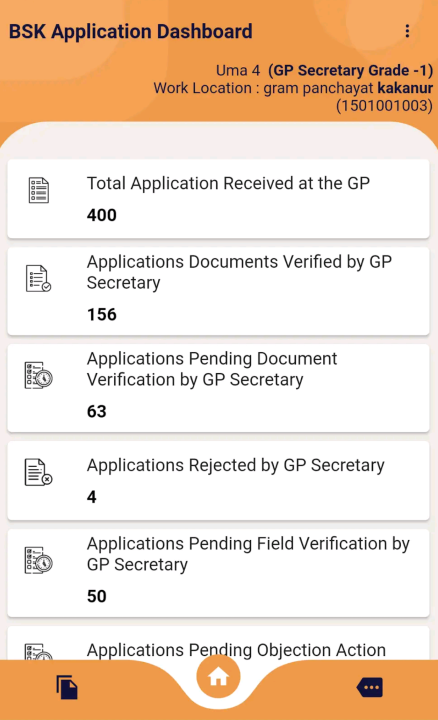Click the Rejected applications document icon
This screenshot has height=720, width=438.
tap(39, 472)
